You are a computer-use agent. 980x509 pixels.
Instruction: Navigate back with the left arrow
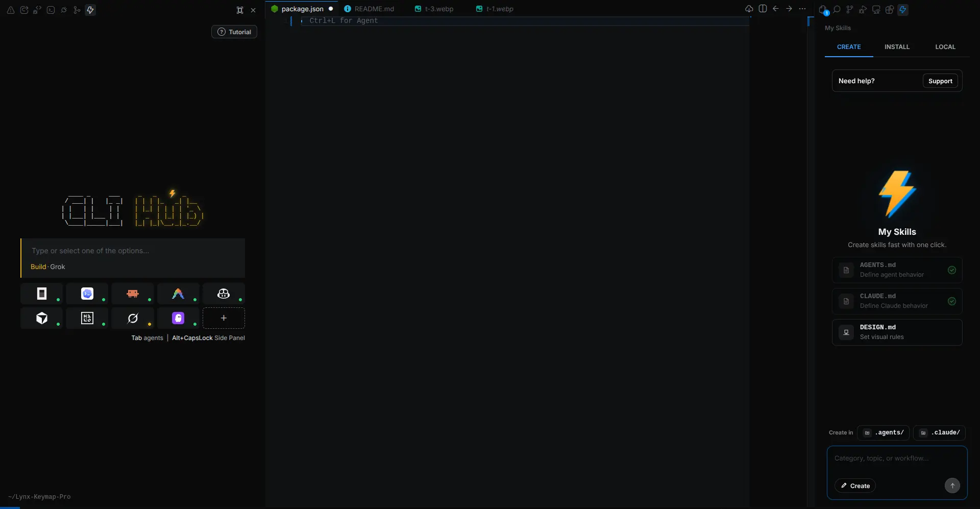776,9
